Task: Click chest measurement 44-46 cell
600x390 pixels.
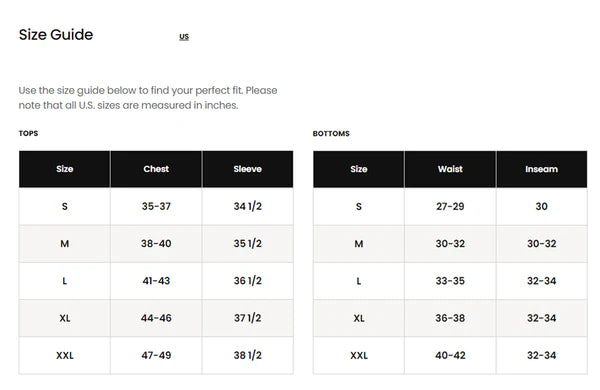Action: [156, 318]
